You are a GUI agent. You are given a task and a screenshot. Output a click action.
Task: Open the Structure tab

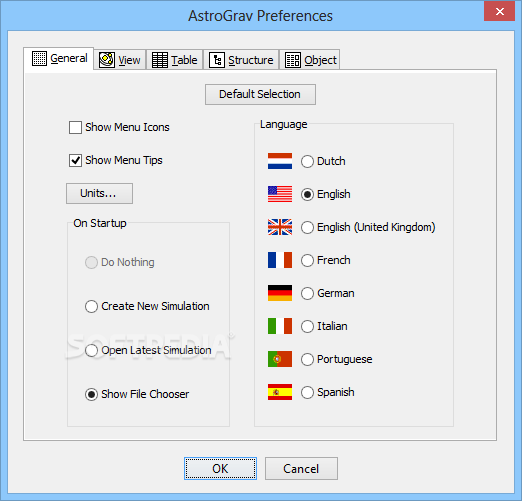click(x=241, y=60)
